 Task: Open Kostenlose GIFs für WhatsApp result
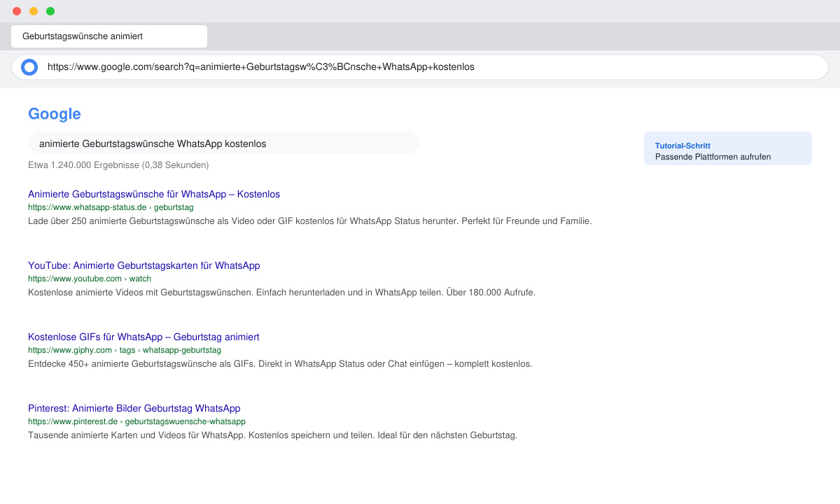[x=143, y=337]
